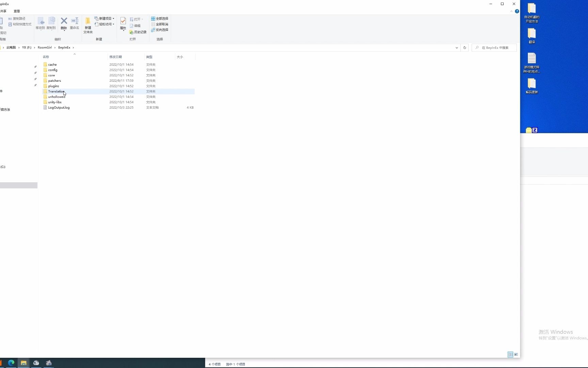
Task: Select the plugins folder
Action: [118, 86]
